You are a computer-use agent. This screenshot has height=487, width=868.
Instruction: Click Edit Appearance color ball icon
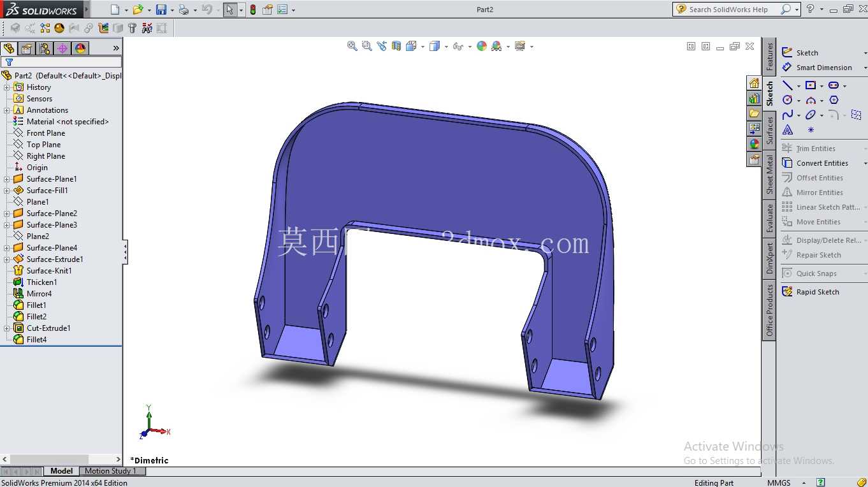coord(482,46)
